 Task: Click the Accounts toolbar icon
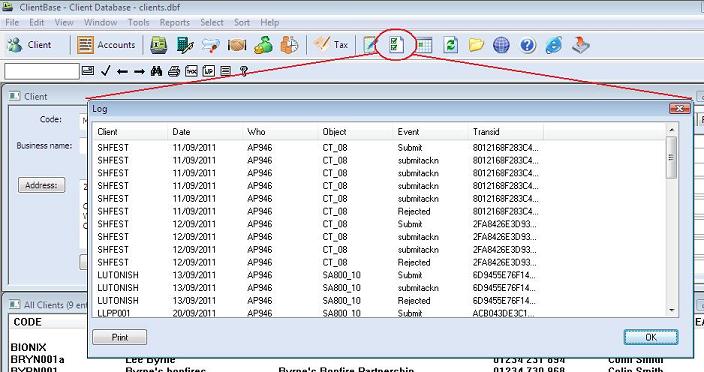pyautogui.click(x=106, y=45)
